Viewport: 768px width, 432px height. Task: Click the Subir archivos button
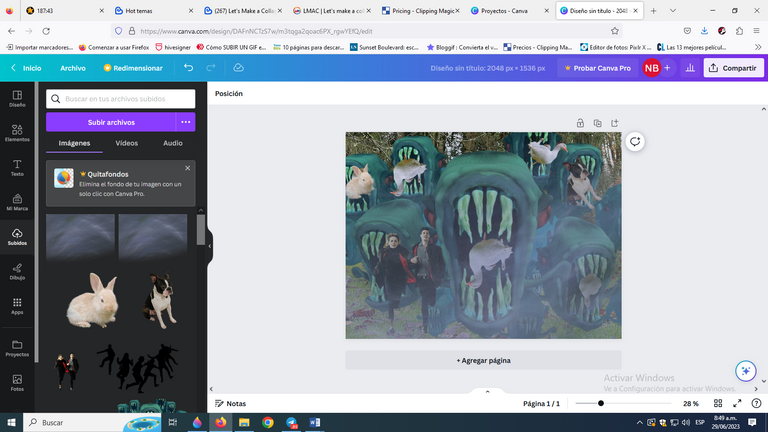point(111,122)
